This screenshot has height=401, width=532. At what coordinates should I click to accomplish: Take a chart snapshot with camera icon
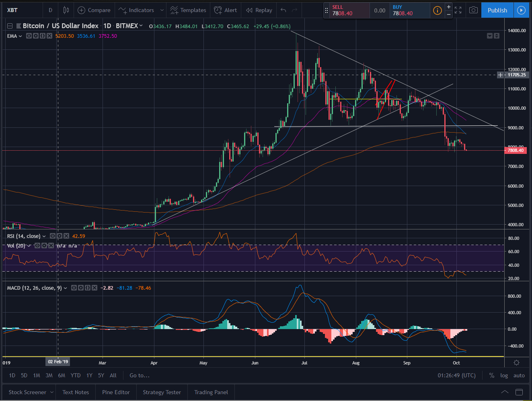tap(473, 10)
